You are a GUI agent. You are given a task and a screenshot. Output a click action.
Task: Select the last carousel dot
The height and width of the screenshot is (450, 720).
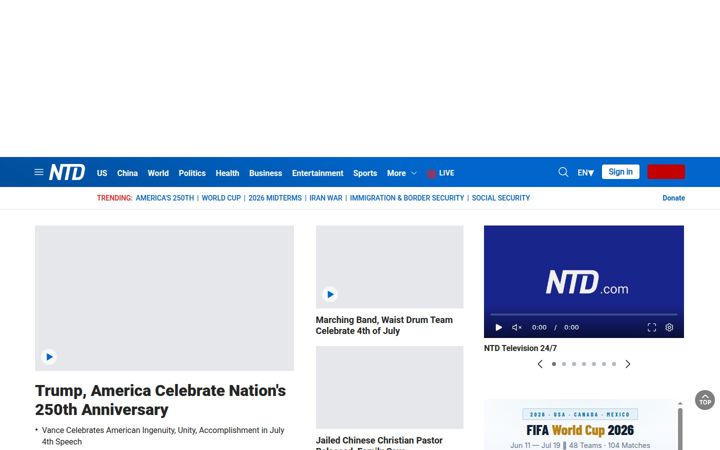pos(614,364)
